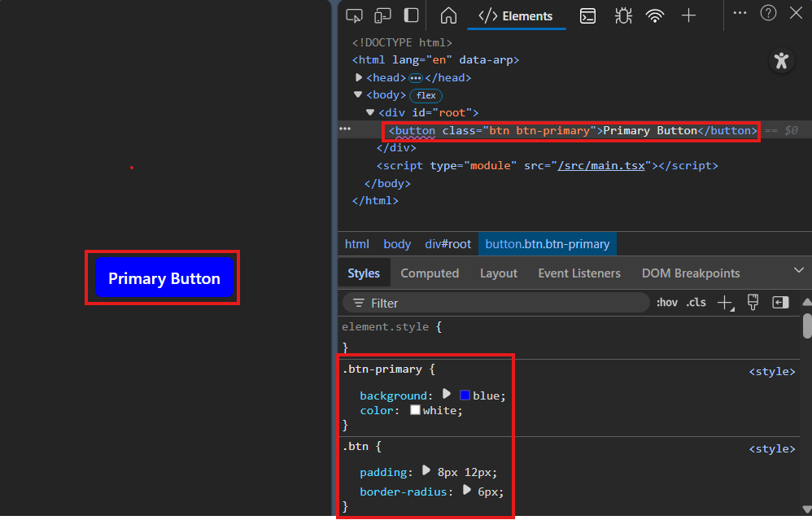Toggle rendering emulation paintbrush icon

coord(753,303)
